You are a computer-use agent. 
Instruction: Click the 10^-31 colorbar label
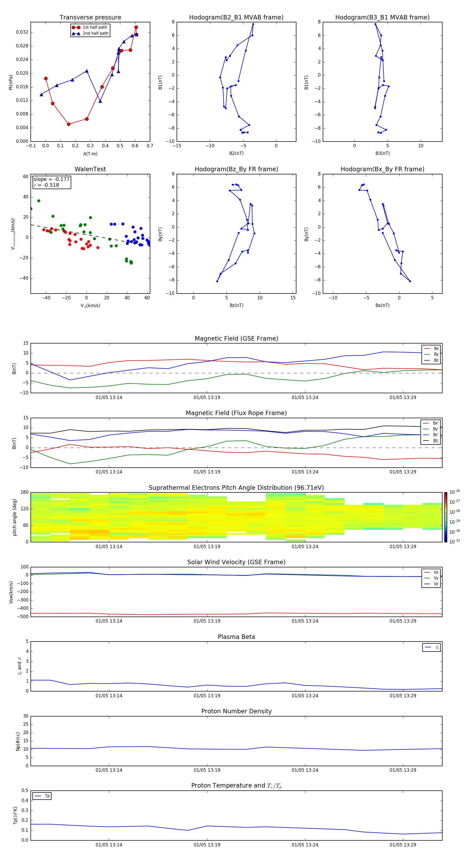click(455, 542)
